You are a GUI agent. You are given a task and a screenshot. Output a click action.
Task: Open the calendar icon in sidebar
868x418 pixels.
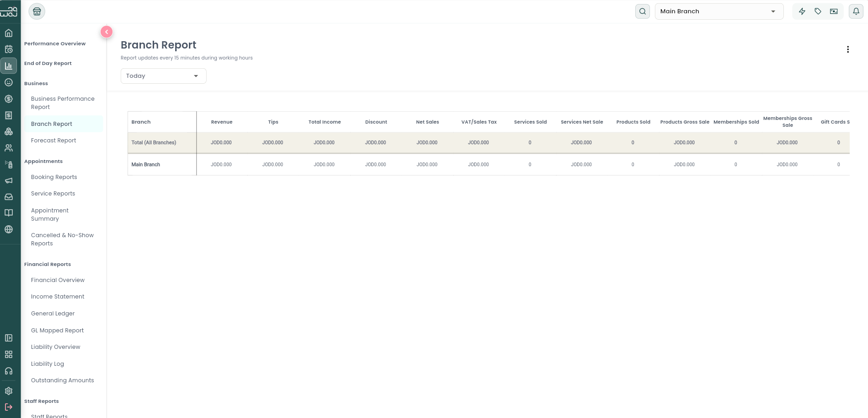point(9,49)
